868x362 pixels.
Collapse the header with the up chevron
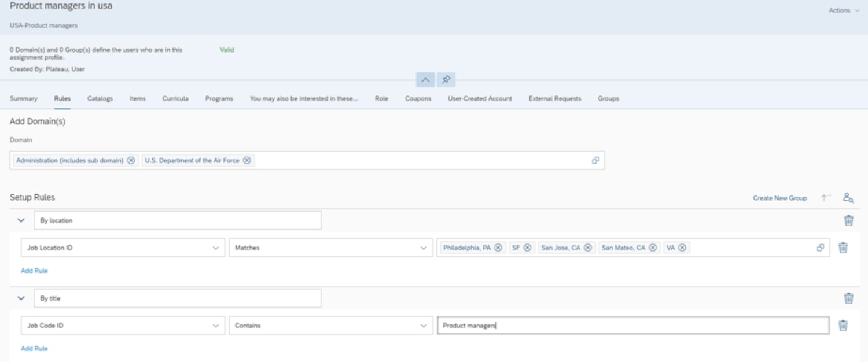[x=425, y=80]
